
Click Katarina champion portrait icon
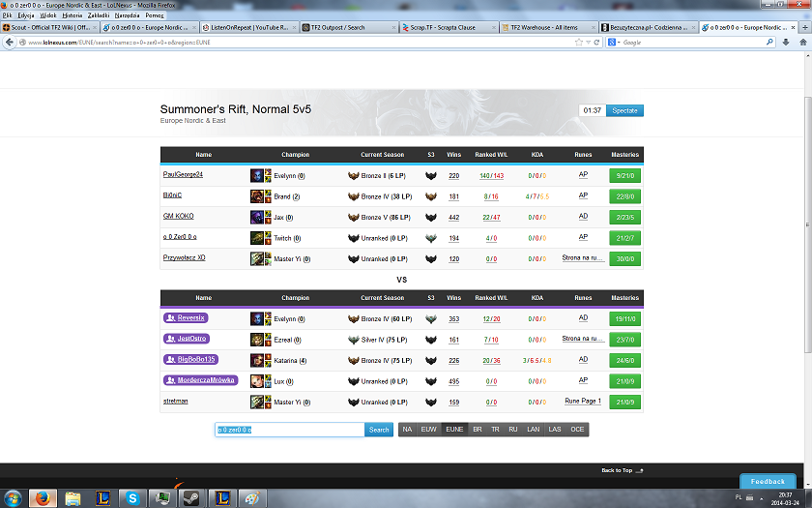[257, 360]
